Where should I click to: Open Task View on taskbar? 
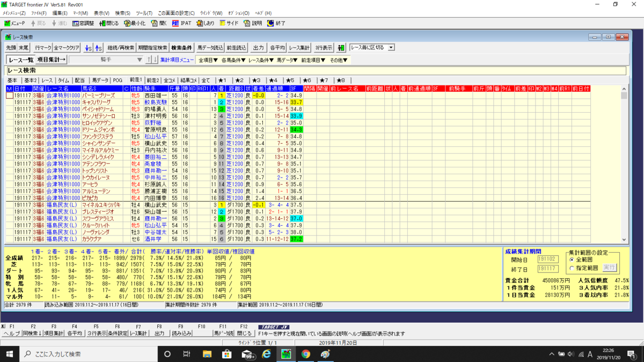coord(187,354)
